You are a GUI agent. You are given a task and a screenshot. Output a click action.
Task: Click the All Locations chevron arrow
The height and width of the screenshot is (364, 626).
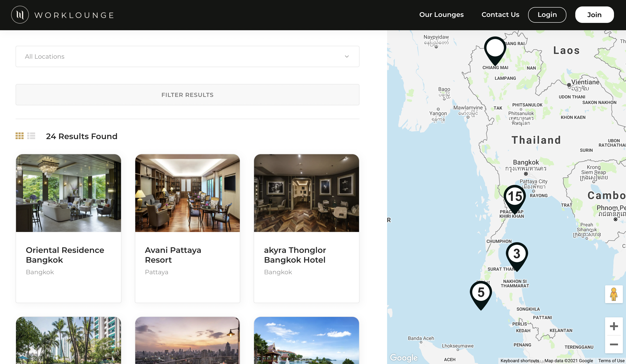pos(347,57)
